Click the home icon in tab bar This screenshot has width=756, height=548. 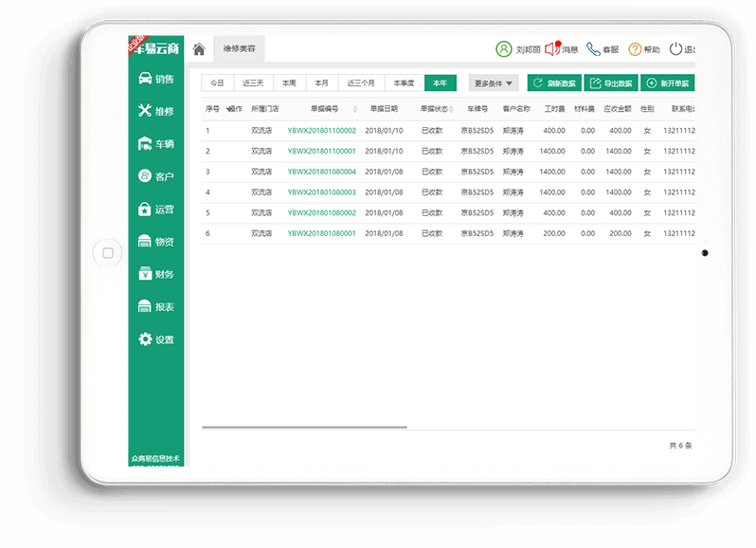tap(199, 49)
